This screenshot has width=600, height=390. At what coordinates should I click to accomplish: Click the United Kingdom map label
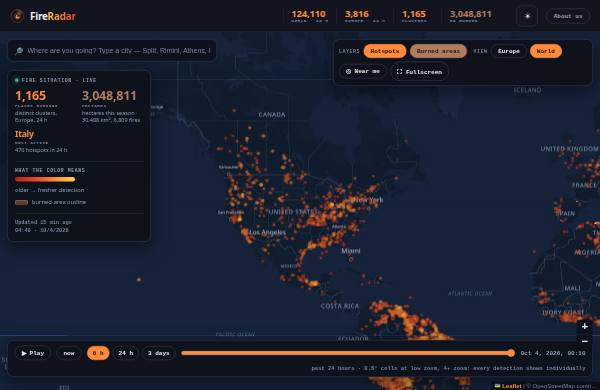pyautogui.click(x=569, y=148)
